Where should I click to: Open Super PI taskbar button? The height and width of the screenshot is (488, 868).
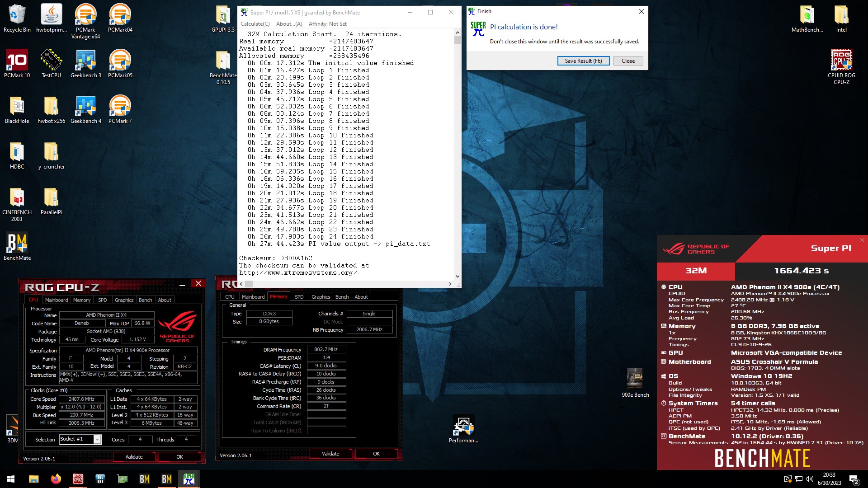click(189, 479)
